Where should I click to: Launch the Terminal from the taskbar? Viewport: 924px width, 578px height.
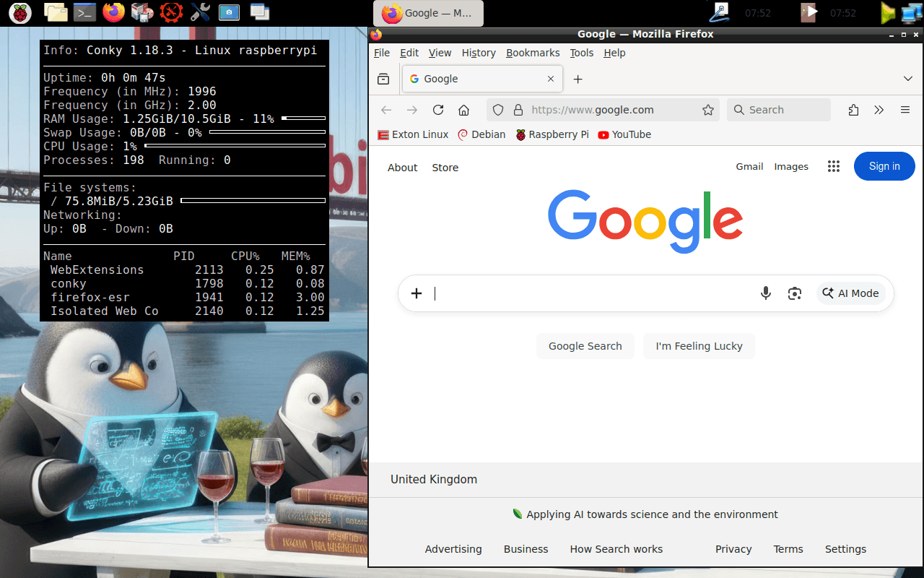click(84, 12)
